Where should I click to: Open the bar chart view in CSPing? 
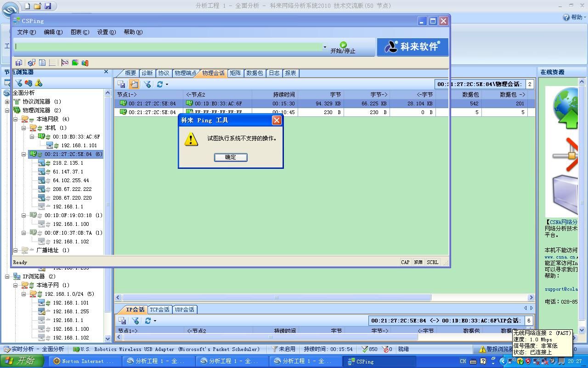click(x=85, y=63)
